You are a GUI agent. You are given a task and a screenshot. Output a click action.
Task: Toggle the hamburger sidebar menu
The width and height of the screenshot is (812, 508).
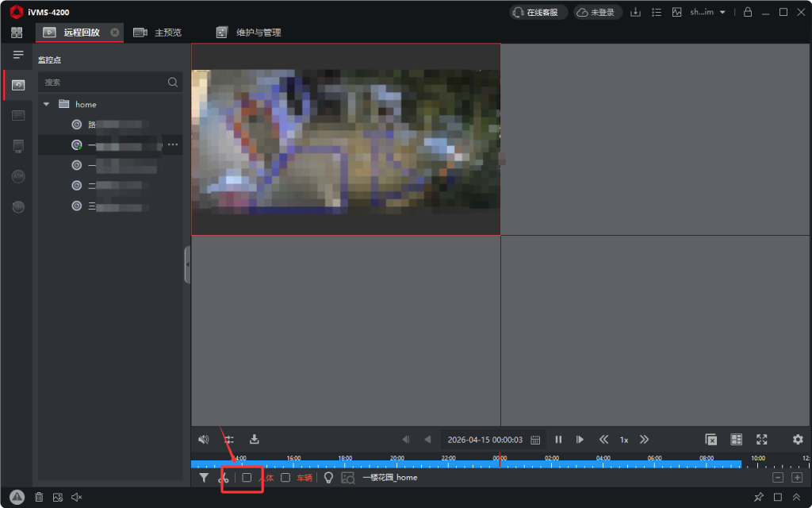click(18, 55)
